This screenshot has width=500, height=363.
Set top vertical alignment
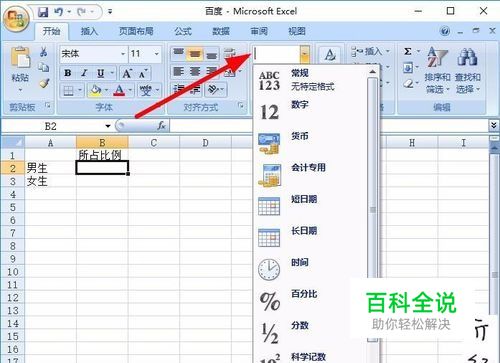tap(178, 54)
